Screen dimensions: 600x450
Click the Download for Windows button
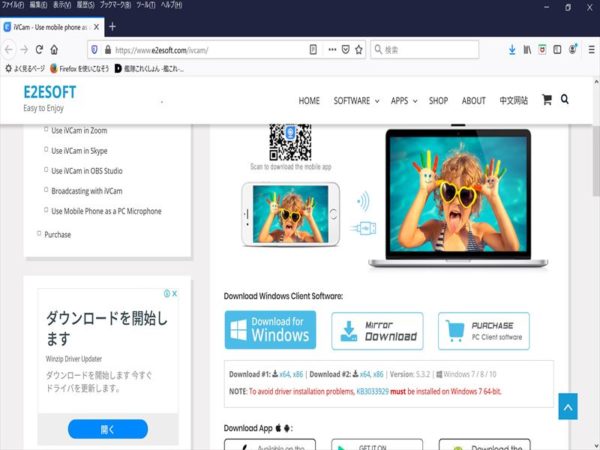pyautogui.click(x=270, y=330)
